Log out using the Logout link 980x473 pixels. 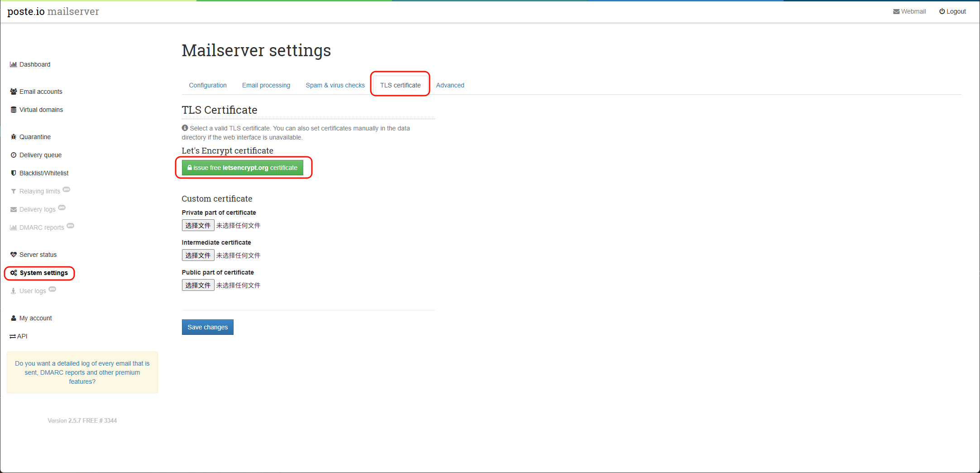click(x=952, y=11)
